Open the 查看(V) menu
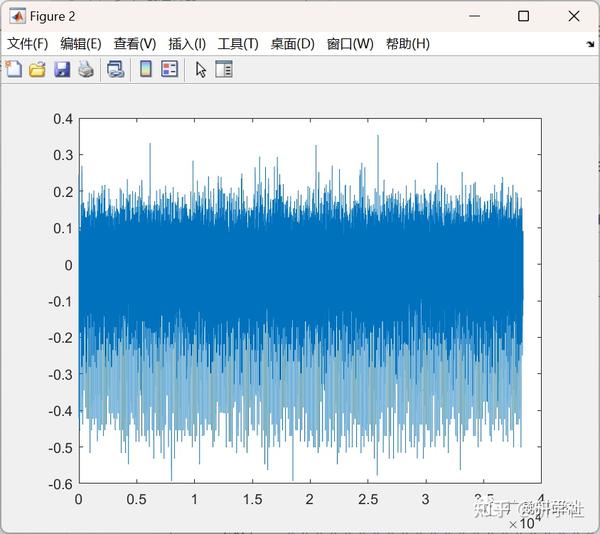 point(135,44)
